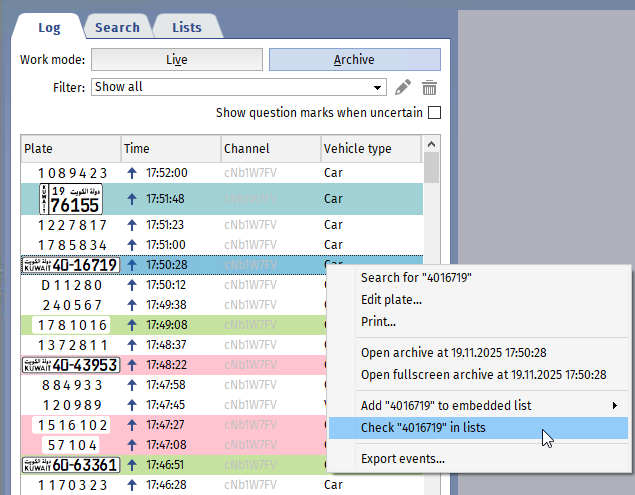Enable Show question marks when uncertain
This screenshot has height=495, width=635.
coord(434,113)
